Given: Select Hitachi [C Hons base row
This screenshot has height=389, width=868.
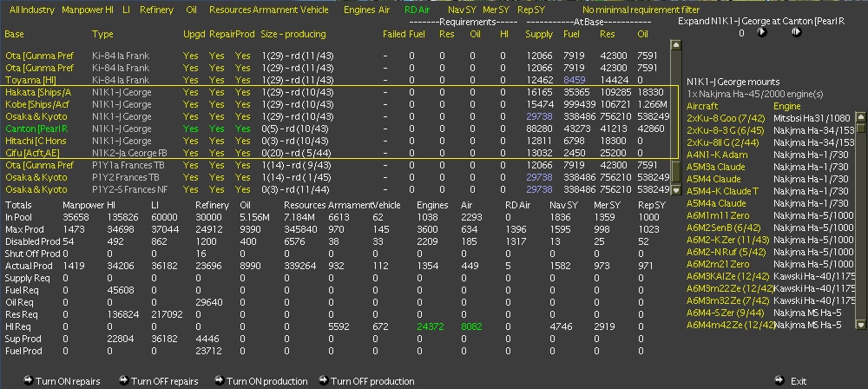Looking at the screenshot, I should tap(36, 141).
